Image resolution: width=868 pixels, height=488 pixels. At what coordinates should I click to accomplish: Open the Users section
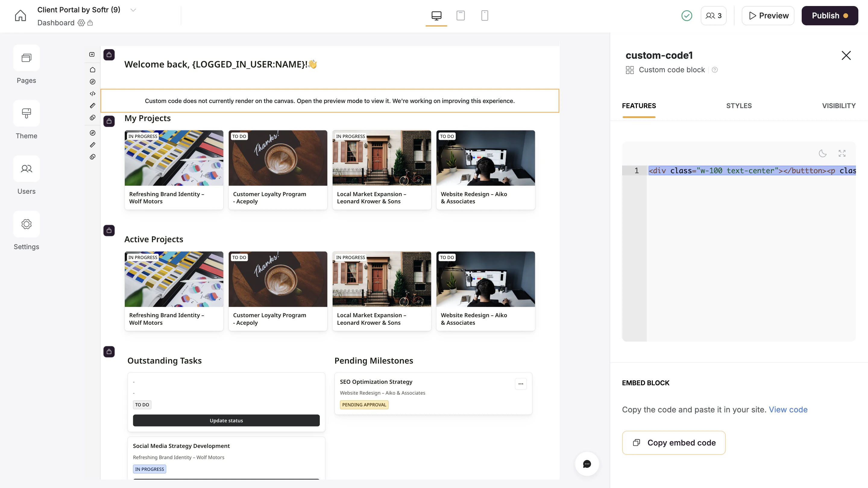click(x=26, y=169)
